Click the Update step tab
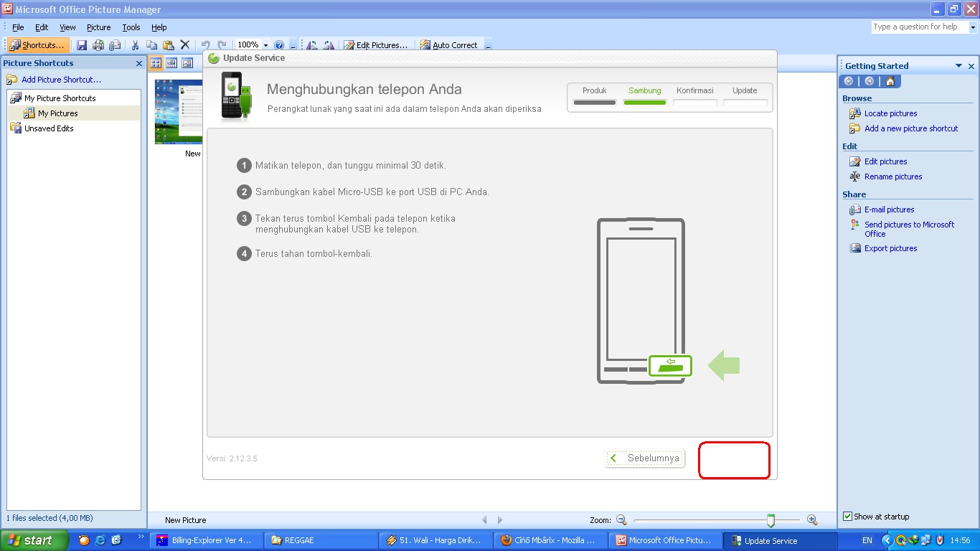 click(745, 96)
